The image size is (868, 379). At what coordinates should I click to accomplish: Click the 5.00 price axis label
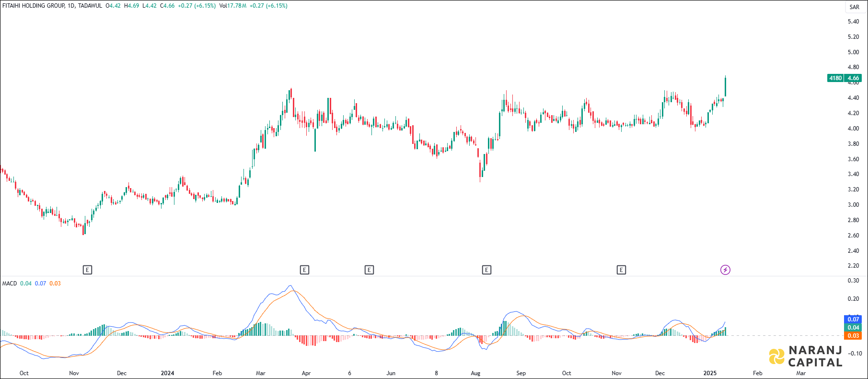tap(853, 52)
